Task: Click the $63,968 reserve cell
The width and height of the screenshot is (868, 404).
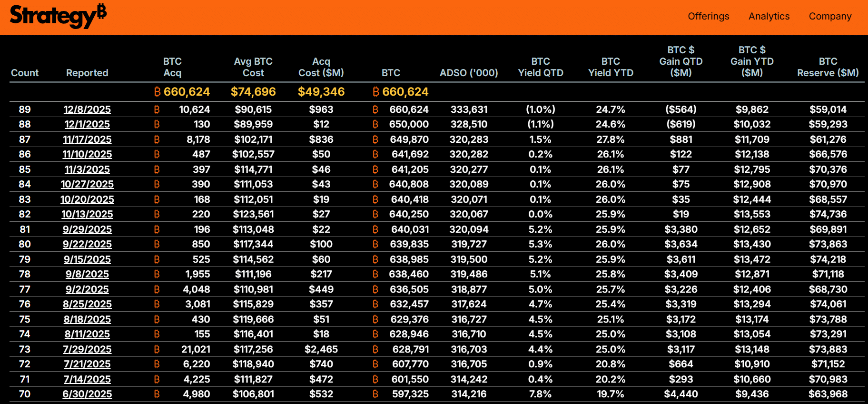Action: click(828, 394)
